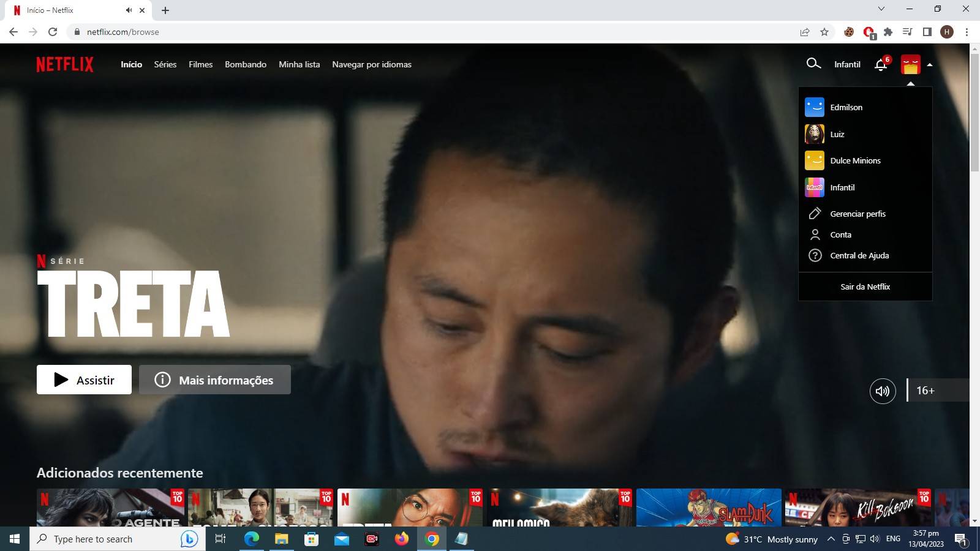Click the taskbar search box
Viewport: 980px width, 551px height.
[118, 539]
